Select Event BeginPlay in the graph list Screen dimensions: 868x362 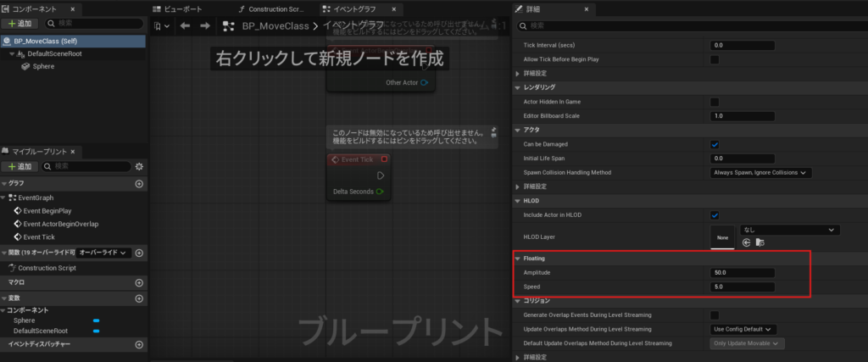tap(47, 210)
